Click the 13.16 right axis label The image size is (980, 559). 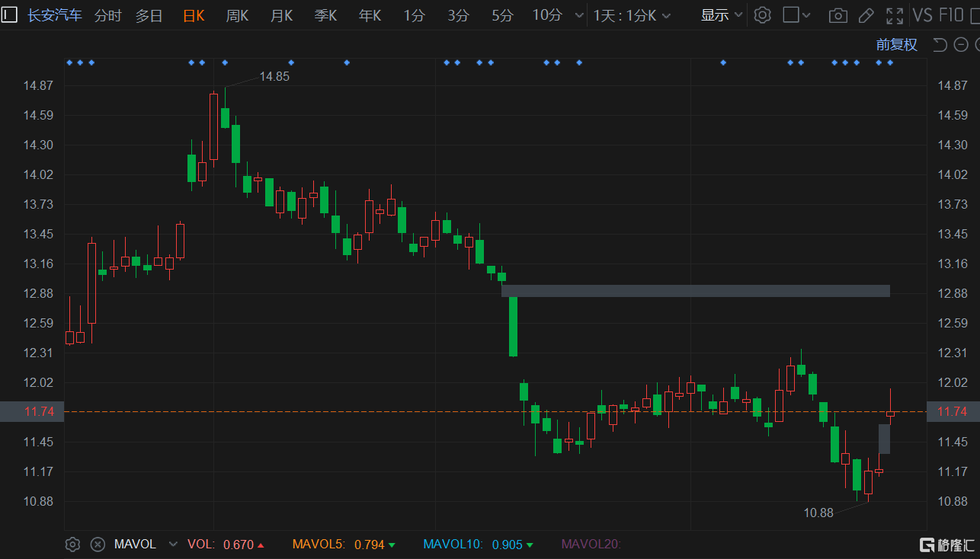pyautogui.click(x=953, y=264)
